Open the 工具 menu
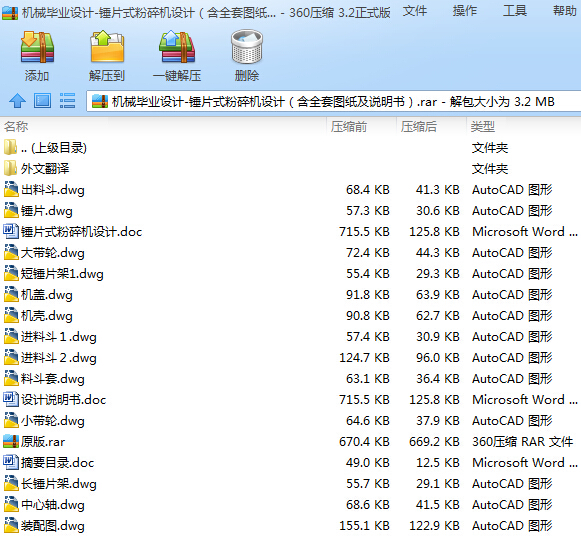The width and height of the screenshot is (581, 547). tap(515, 11)
